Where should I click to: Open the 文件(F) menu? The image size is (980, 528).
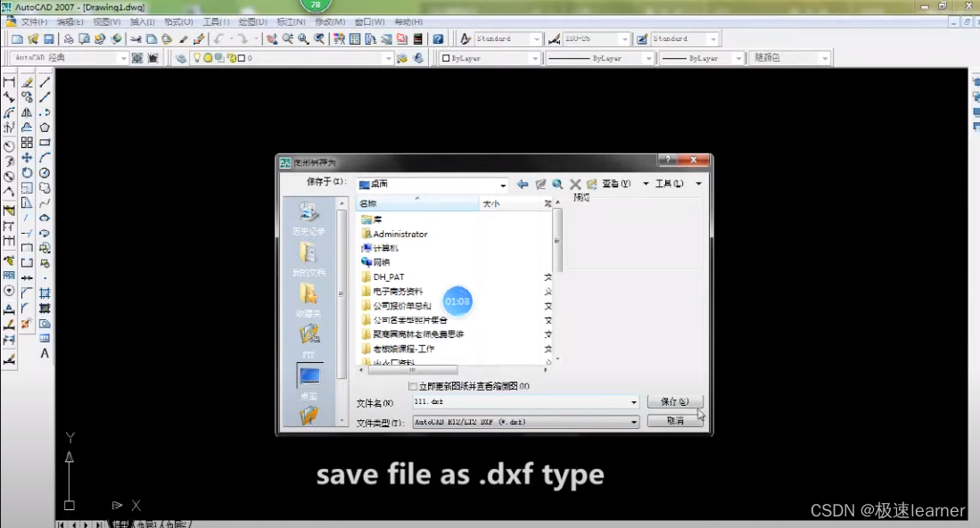point(34,22)
